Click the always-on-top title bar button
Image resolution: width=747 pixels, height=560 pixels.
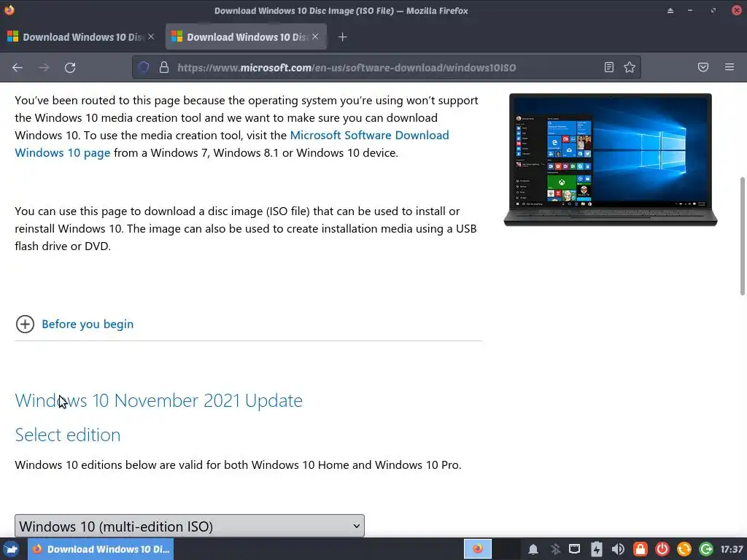click(670, 10)
